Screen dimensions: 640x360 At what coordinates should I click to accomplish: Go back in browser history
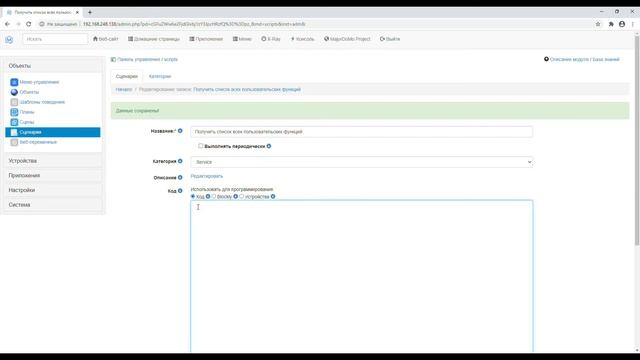coord(7,24)
